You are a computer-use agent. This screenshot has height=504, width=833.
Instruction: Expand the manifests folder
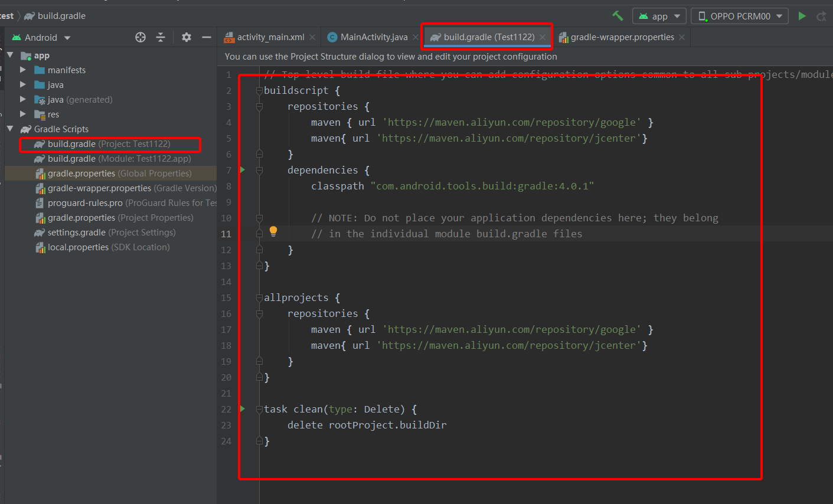point(23,70)
